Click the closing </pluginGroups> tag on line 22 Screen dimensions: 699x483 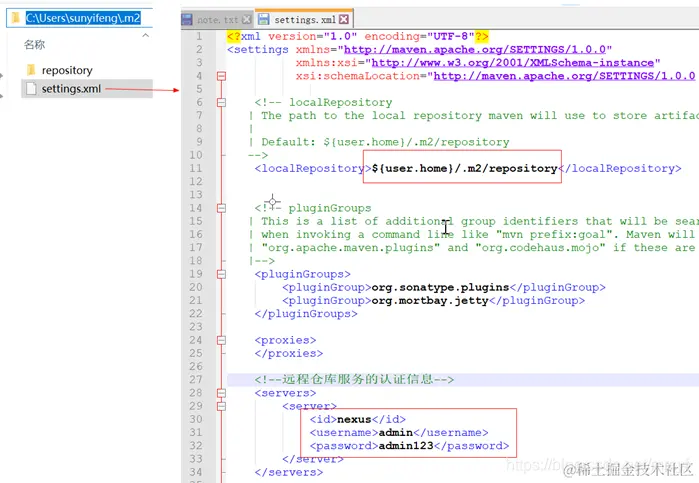(x=306, y=314)
